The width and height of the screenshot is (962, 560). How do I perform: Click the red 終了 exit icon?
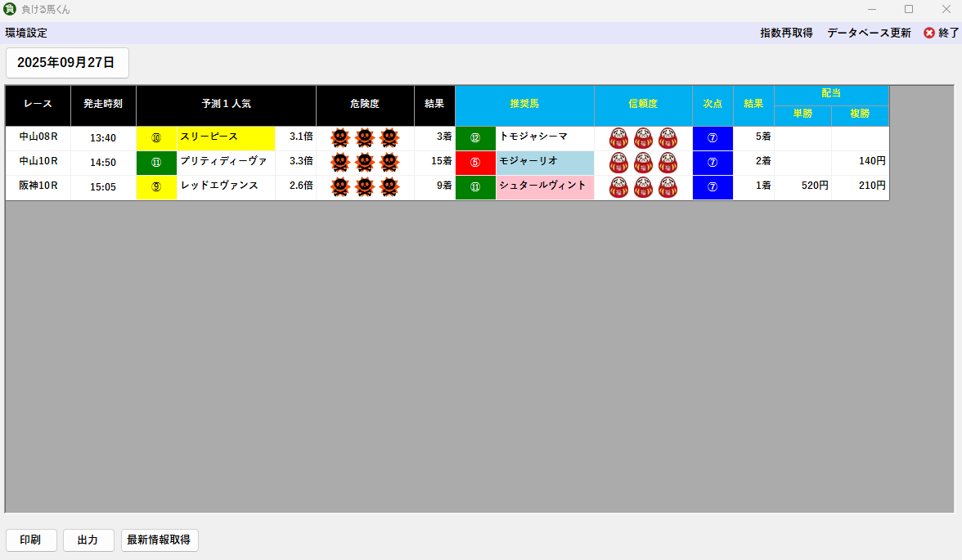(929, 34)
